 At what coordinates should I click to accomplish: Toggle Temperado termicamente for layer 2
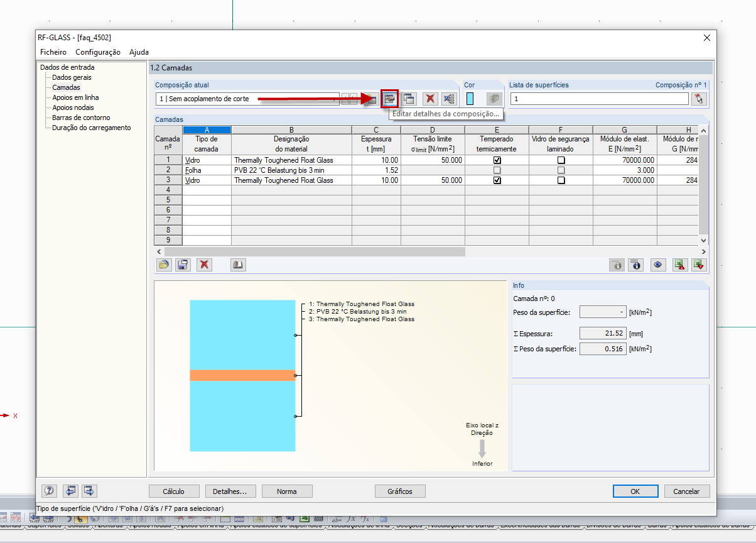pos(497,170)
